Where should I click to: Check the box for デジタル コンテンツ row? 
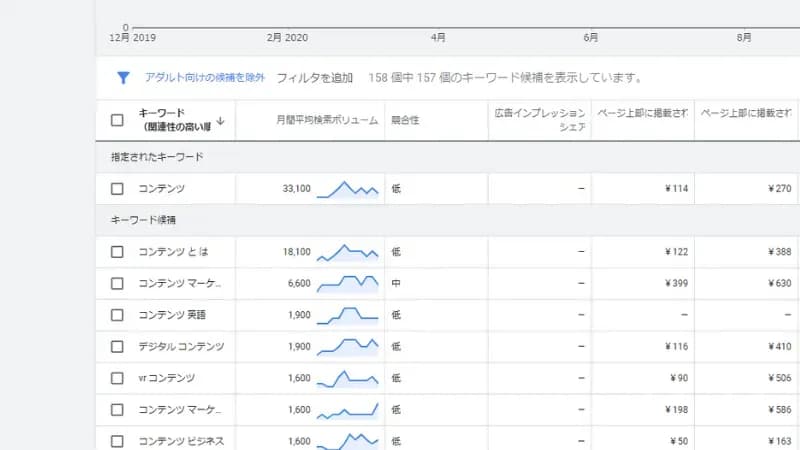(117, 347)
